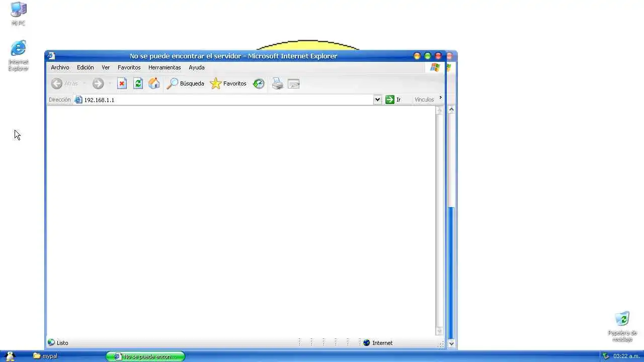Open the Edición menu
Screen dimensions: 644x362
click(x=86, y=67)
